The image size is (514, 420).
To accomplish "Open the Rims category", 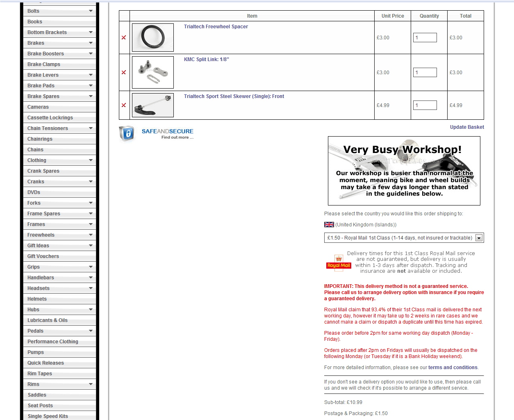I will click(x=60, y=384).
